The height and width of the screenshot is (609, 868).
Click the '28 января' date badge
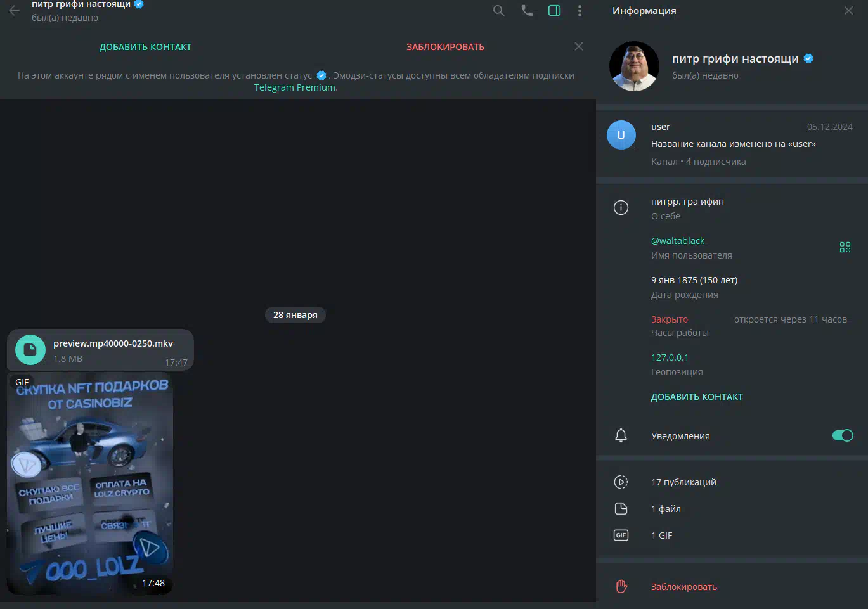[x=295, y=315]
